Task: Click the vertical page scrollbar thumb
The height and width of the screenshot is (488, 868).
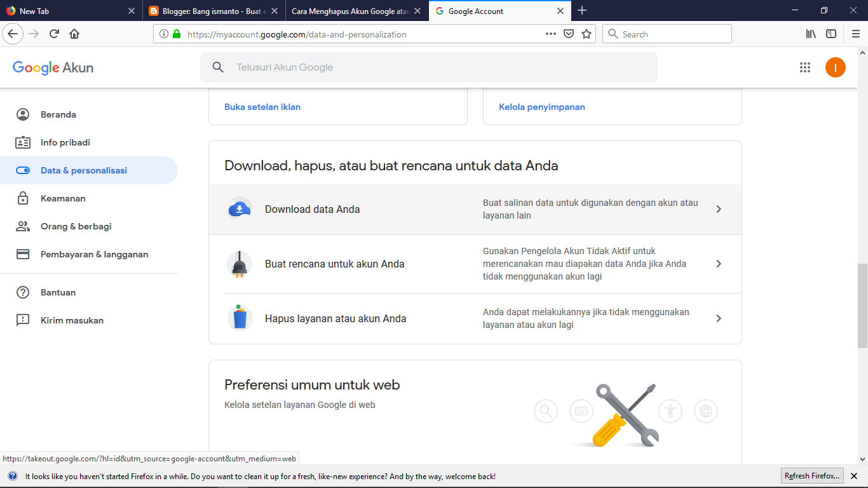Action: 862,306
